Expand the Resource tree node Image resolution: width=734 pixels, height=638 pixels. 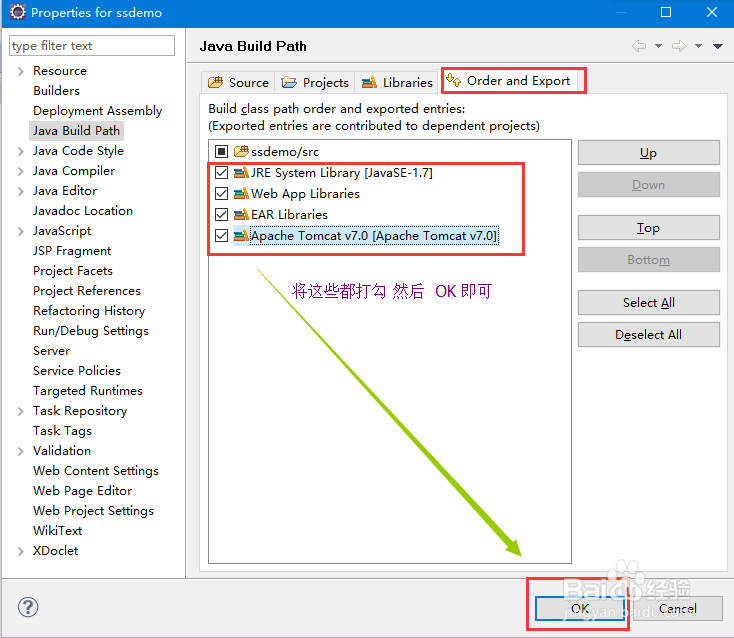point(20,71)
